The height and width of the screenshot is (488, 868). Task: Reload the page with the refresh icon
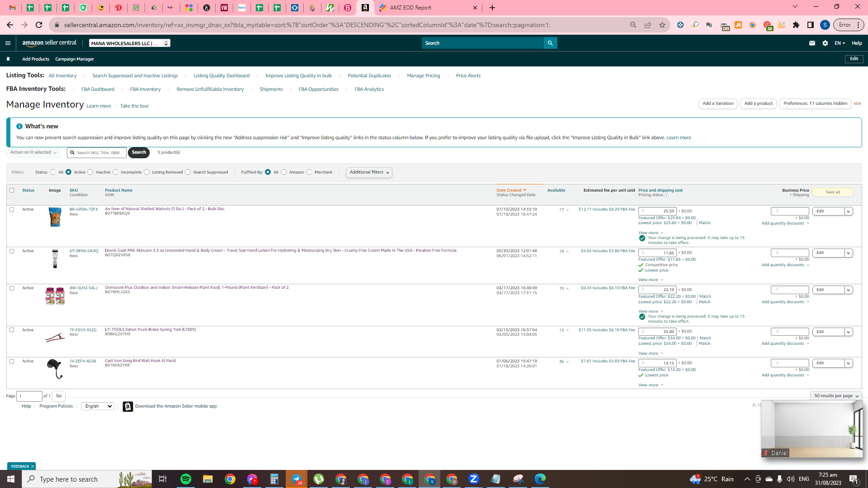coord(39,25)
